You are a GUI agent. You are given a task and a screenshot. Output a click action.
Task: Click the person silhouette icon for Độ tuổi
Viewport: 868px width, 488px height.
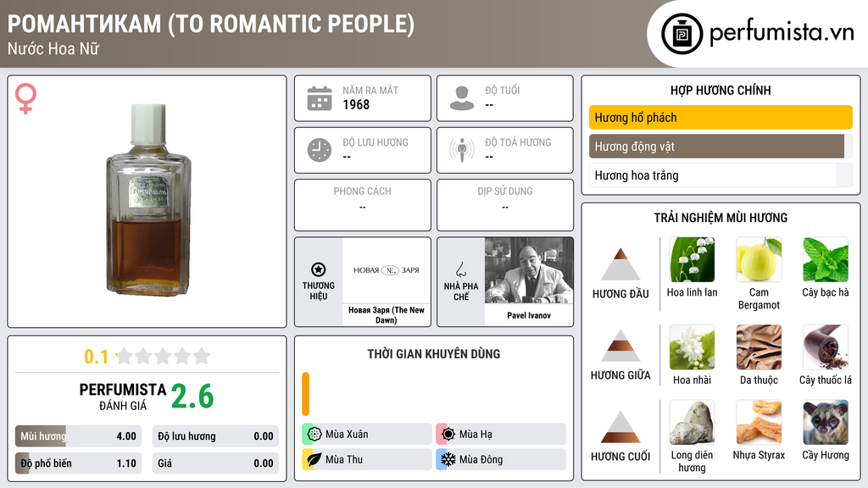coord(462,98)
